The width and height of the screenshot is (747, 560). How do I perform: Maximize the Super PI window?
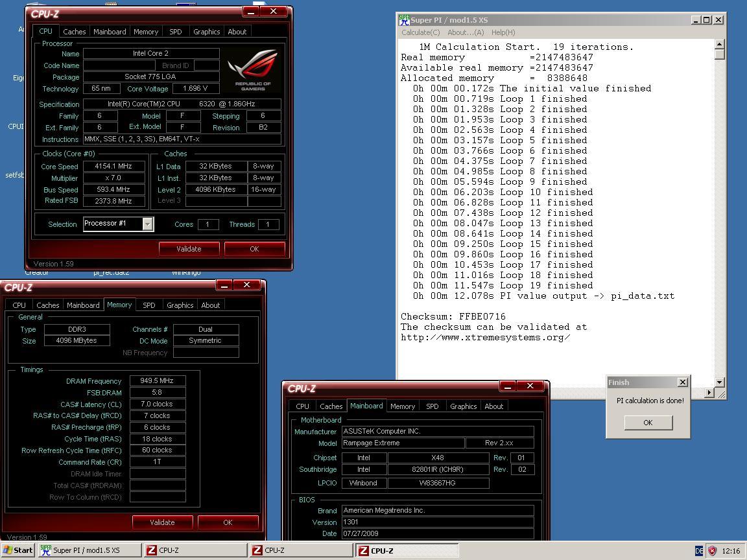pos(707,19)
